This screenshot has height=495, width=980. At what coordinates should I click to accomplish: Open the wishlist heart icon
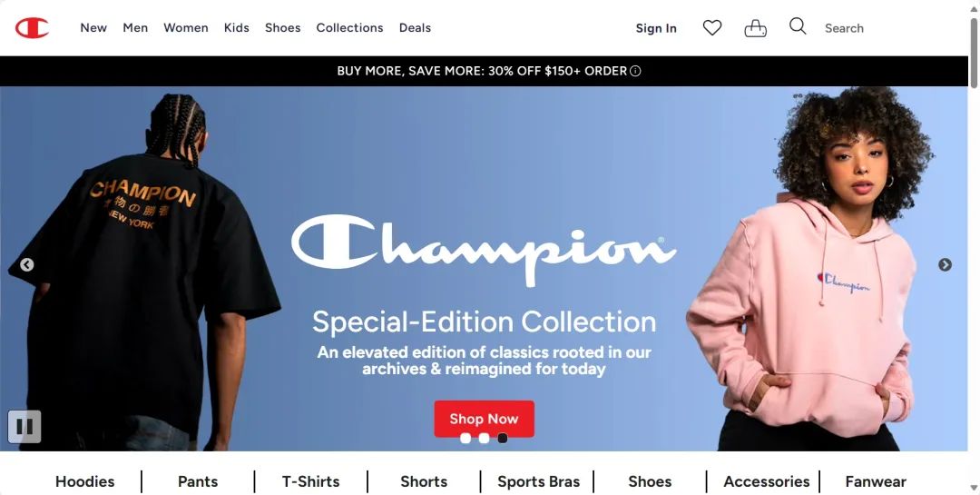[712, 27]
